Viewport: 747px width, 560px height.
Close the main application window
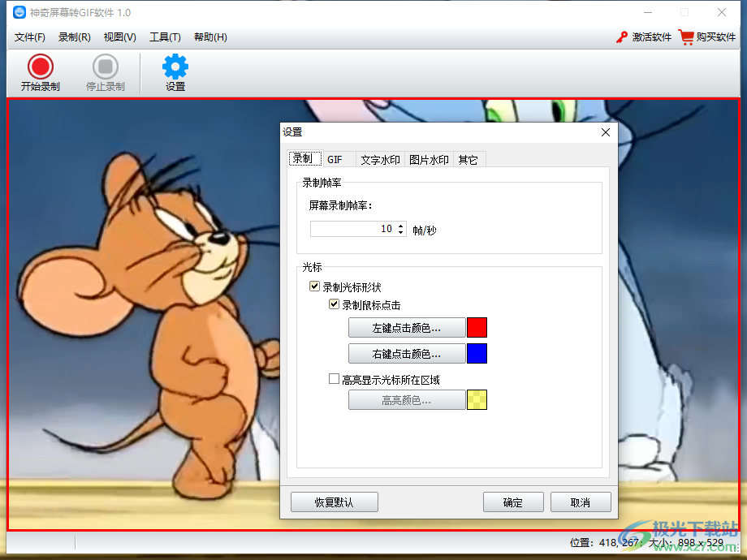pos(722,13)
